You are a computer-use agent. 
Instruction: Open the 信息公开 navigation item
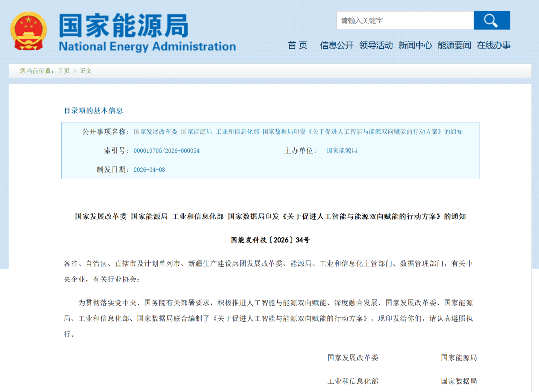tap(336, 45)
